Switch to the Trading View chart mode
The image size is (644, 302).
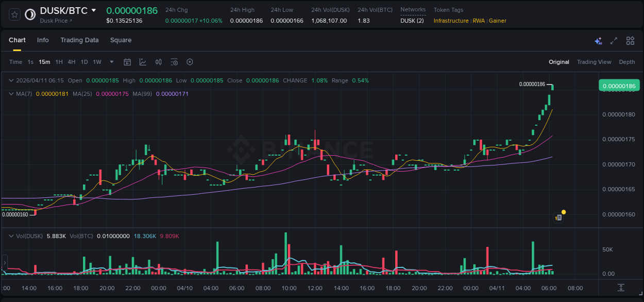pos(594,62)
